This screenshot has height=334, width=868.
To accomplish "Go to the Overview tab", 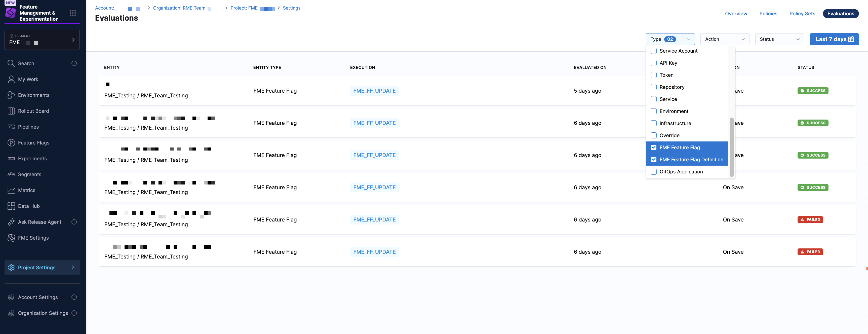I will (x=736, y=14).
